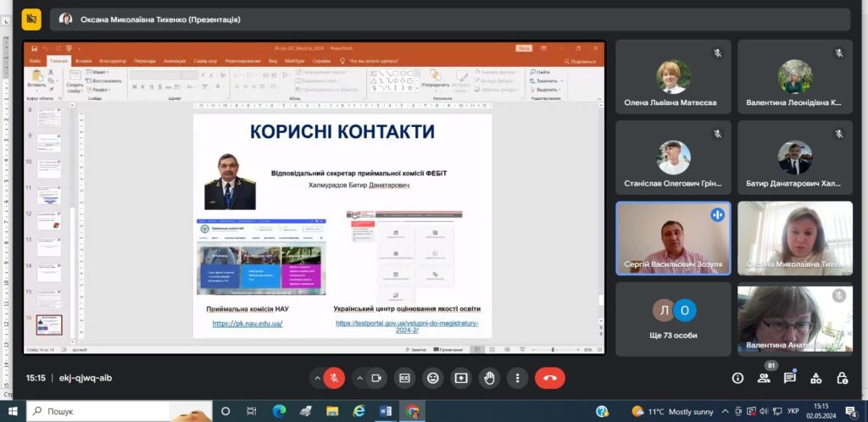The image size is (868, 422).
Task: Switch to the Вставка ribbon tab
Action: [x=83, y=61]
